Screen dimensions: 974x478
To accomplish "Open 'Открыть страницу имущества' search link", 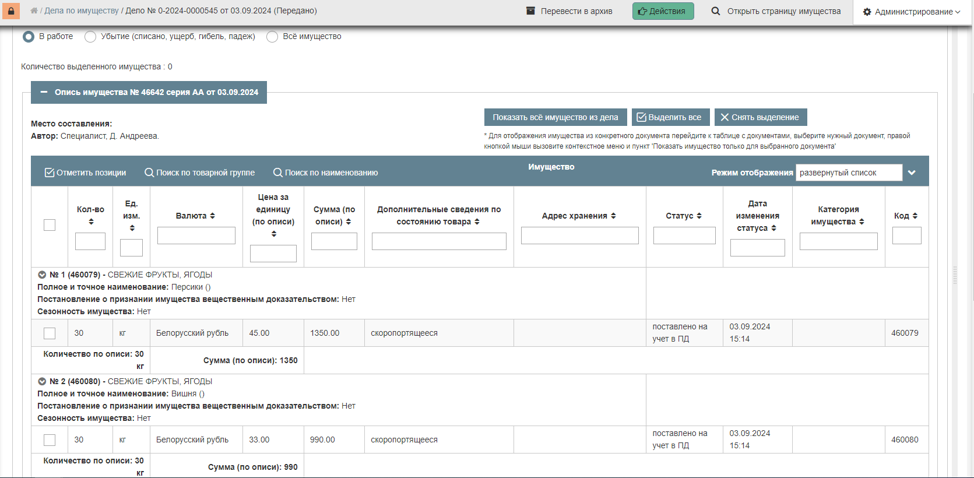I will 775,11.
